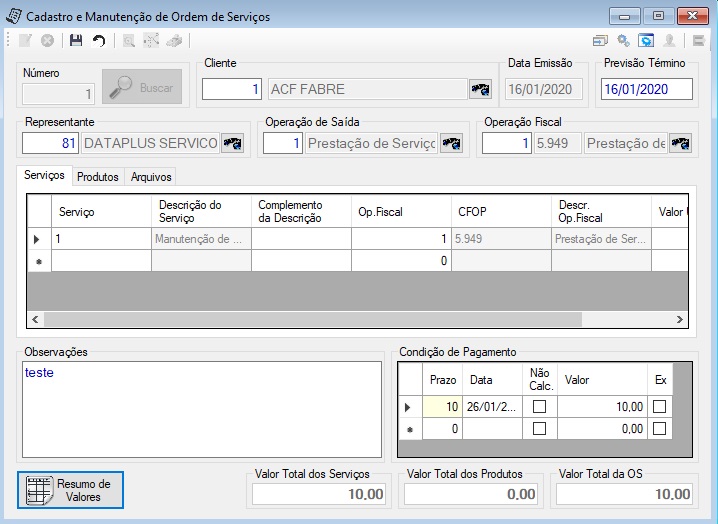Click the blue window refresh toolbar icon
Viewport: 718px width, 524px height.
point(646,41)
